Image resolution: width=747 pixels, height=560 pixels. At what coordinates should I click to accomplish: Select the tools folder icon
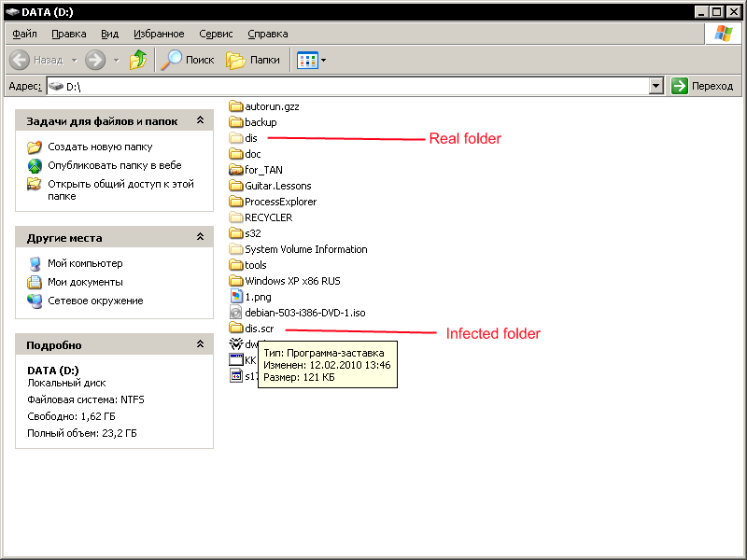(236, 265)
